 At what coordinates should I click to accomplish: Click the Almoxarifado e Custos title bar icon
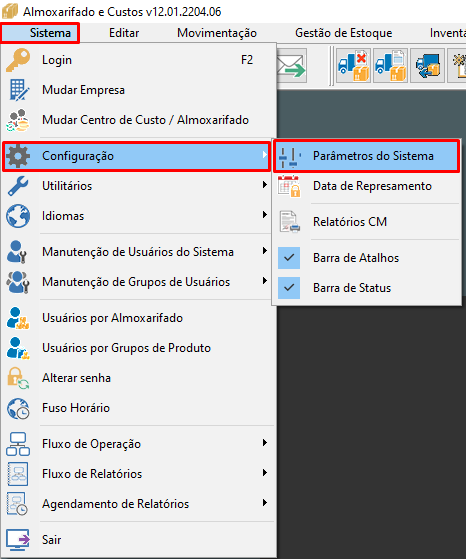pos(10,11)
